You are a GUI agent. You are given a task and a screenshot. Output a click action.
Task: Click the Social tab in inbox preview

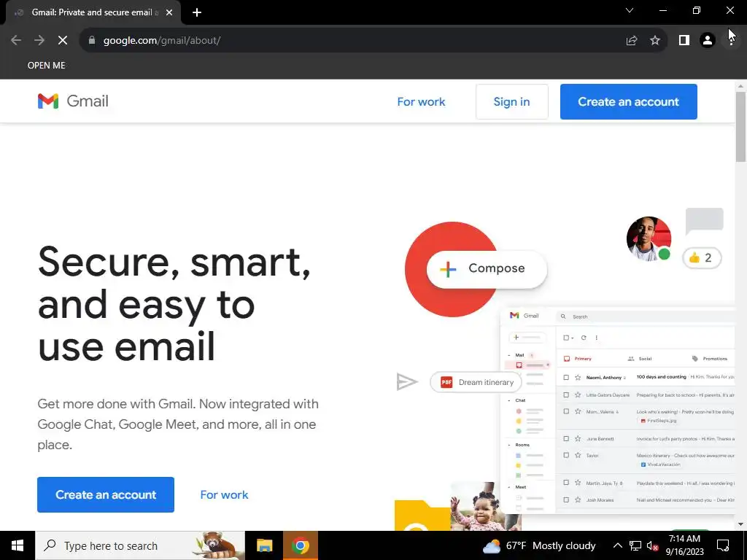[x=640, y=359]
